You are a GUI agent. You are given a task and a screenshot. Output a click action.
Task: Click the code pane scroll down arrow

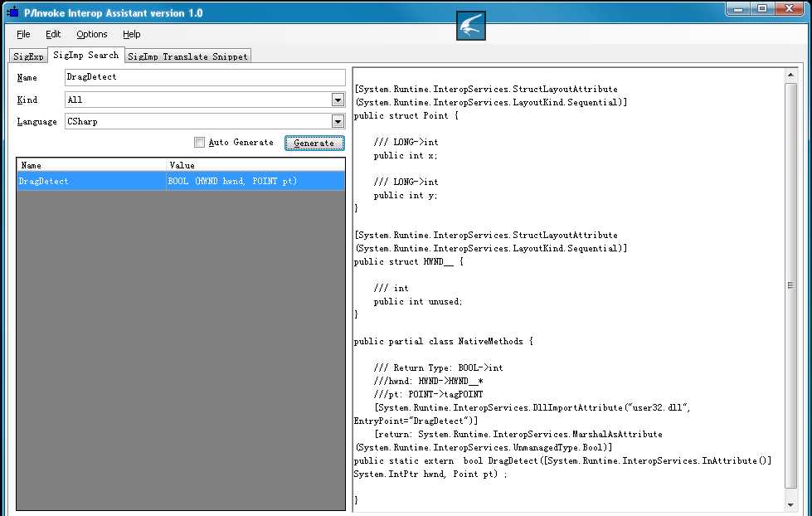click(x=790, y=505)
